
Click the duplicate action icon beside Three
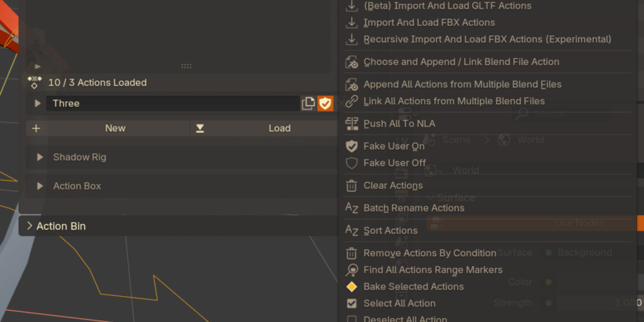tap(308, 104)
